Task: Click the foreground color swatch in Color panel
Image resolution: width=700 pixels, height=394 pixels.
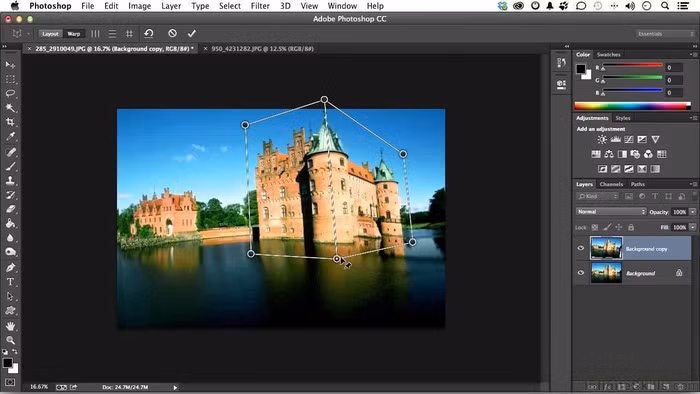Action: [580, 69]
